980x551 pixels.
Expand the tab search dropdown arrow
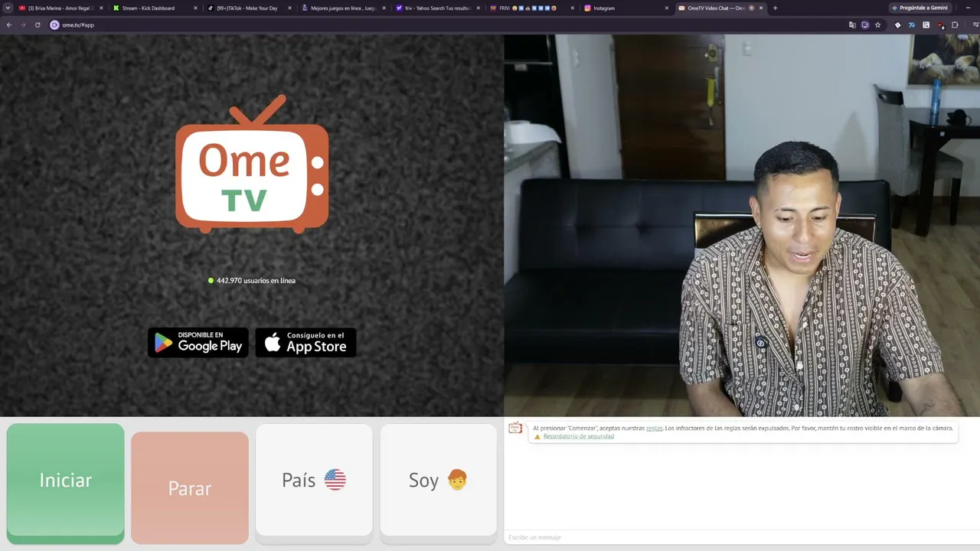click(x=8, y=8)
